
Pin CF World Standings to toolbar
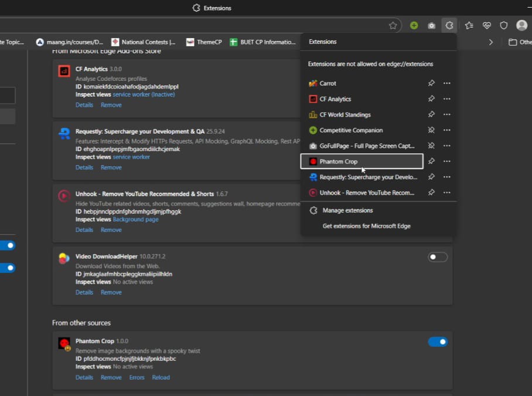coord(431,114)
